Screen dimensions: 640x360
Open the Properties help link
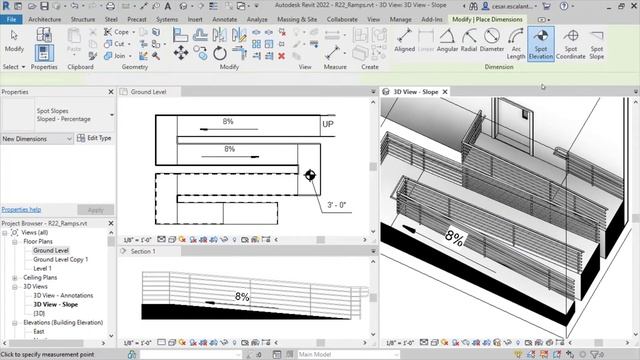click(21, 209)
